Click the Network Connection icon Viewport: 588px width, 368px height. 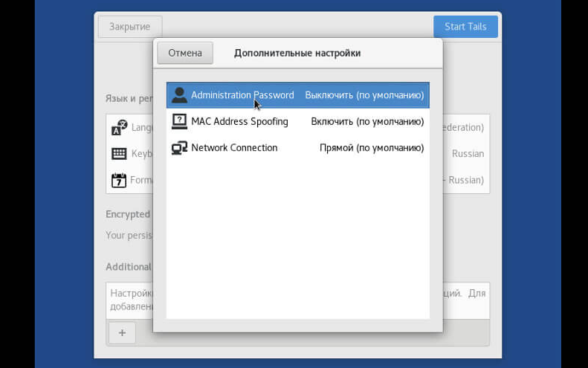pos(179,148)
